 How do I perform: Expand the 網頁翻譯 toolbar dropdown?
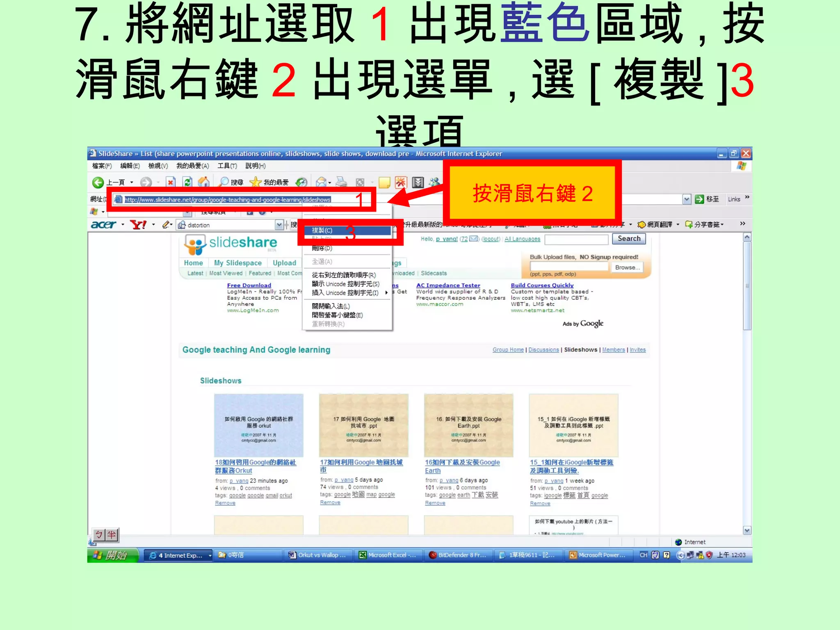(678, 225)
